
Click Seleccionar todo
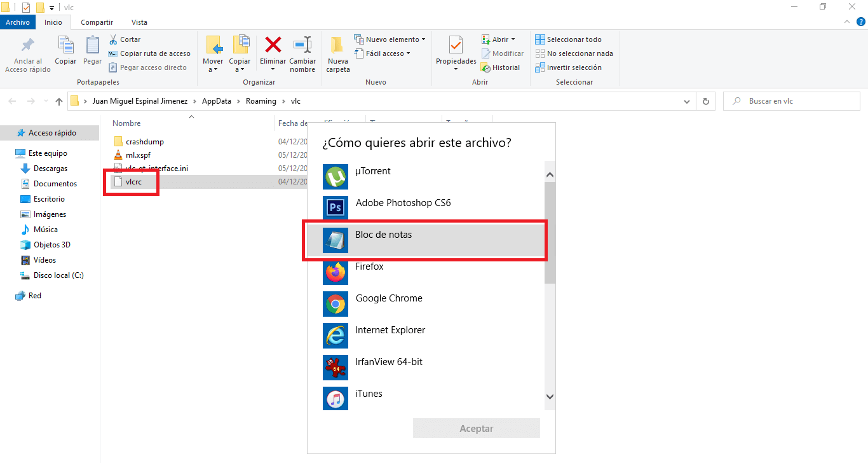[568, 39]
